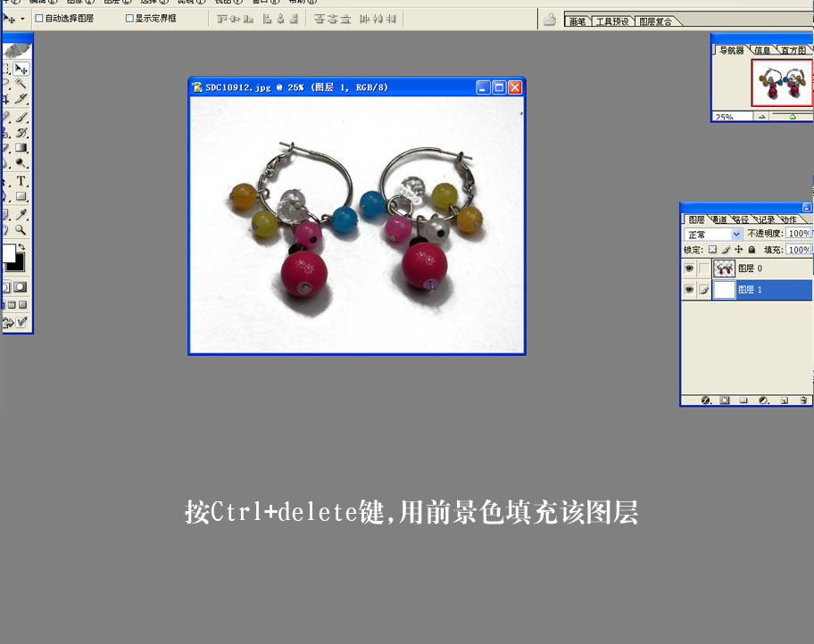Add a layer style at panel bottom
This screenshot has width=814, height=644.
click(705, 400)
